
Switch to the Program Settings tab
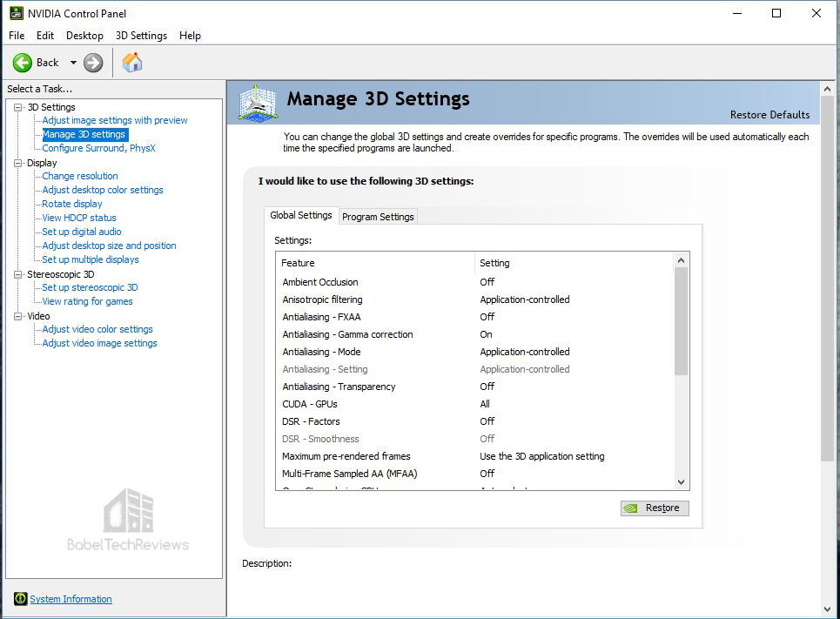point(378,217)
